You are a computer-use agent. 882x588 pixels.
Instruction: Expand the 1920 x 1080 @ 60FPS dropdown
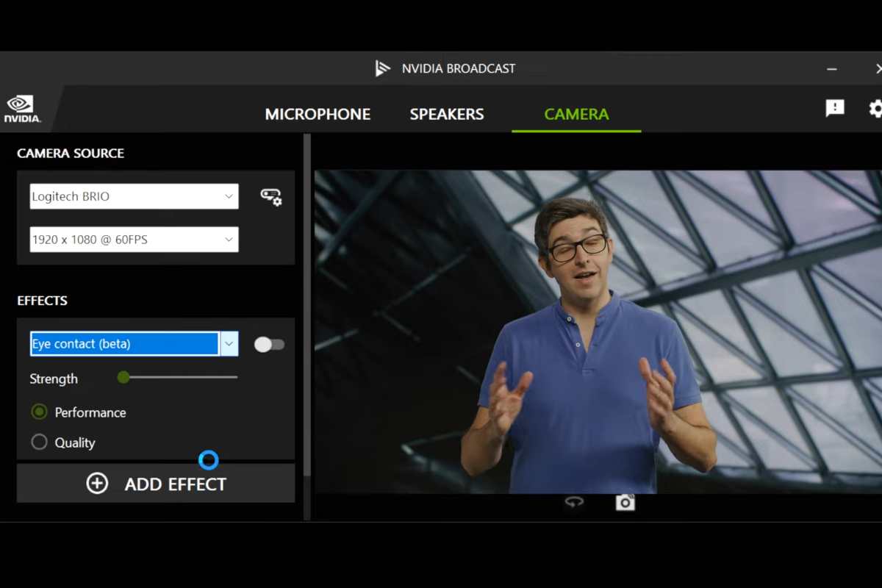click(134, 240)
